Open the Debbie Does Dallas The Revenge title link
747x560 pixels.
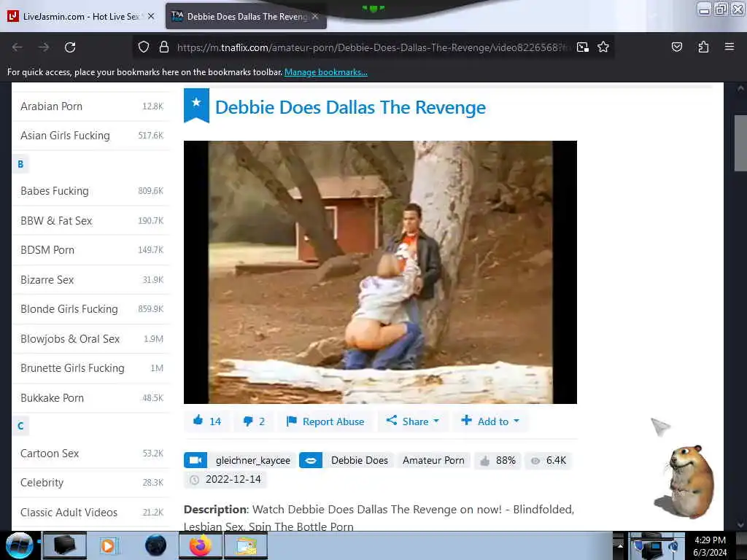click(351, 107)
